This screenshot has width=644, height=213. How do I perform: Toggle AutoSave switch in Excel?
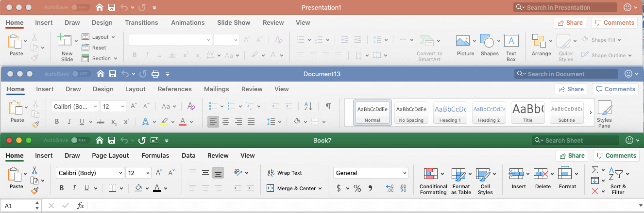pyautogui.click(x=80, y=140)
